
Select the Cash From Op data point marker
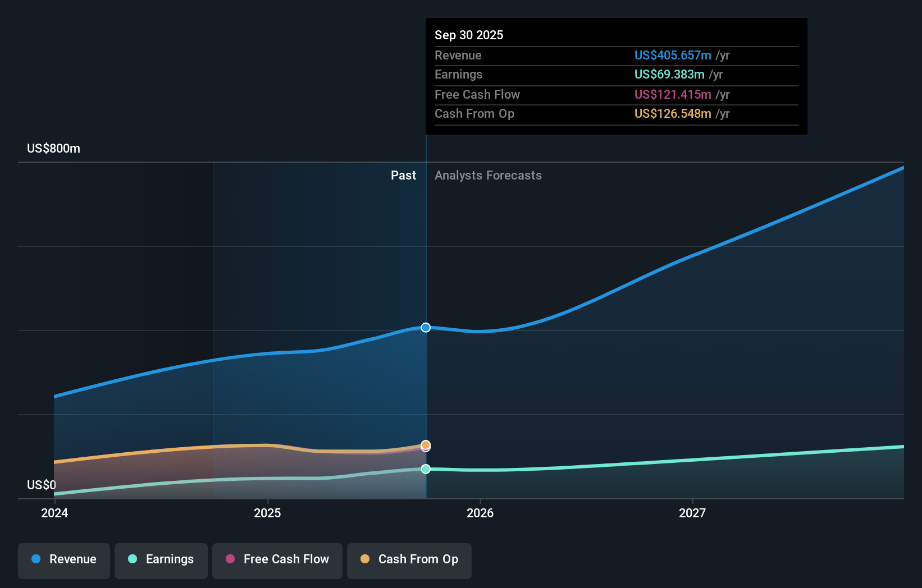coord(426,445)
